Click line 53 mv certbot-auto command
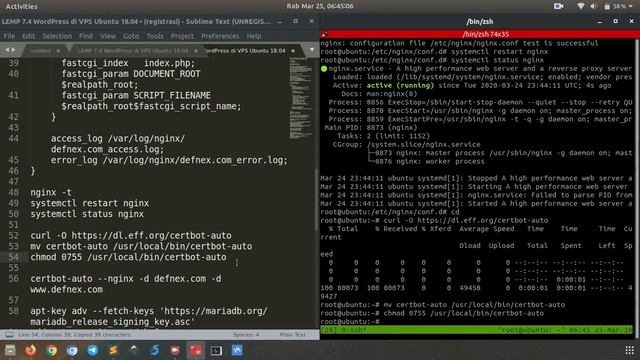 click(141, 246)
